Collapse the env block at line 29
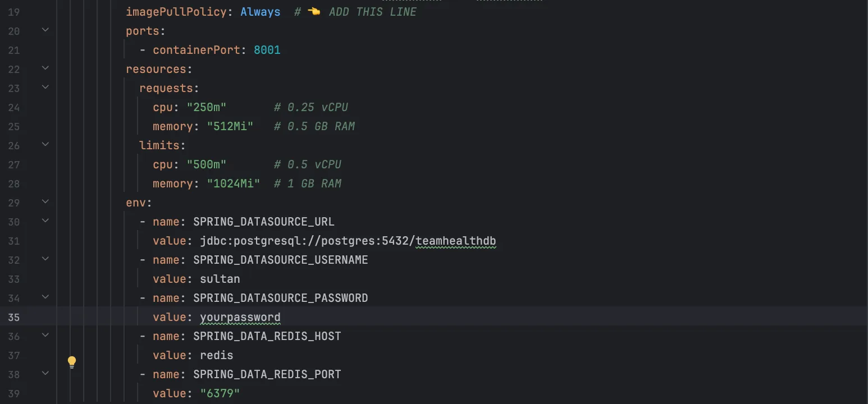Screen dimensions: 868x404 (x=45, y=201)
